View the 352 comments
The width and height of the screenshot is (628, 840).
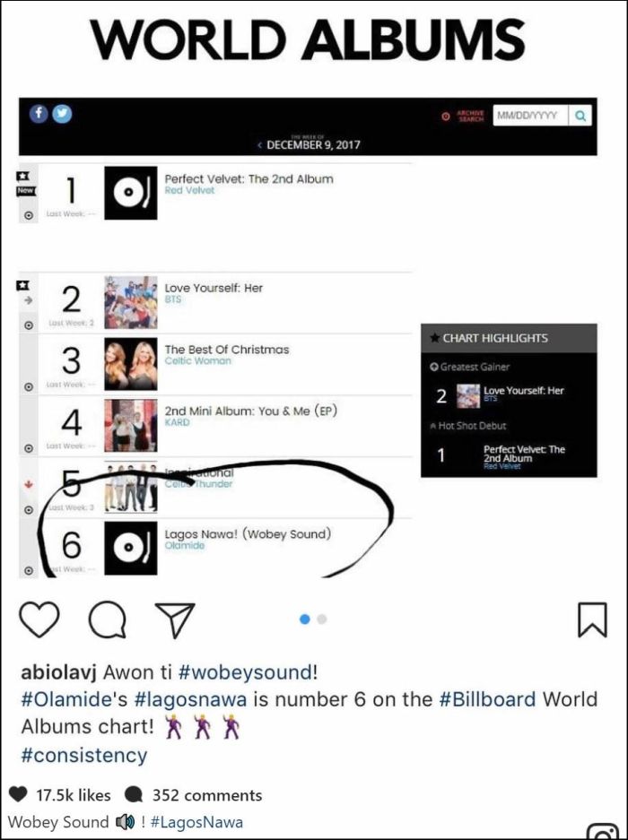coord(206,794)
